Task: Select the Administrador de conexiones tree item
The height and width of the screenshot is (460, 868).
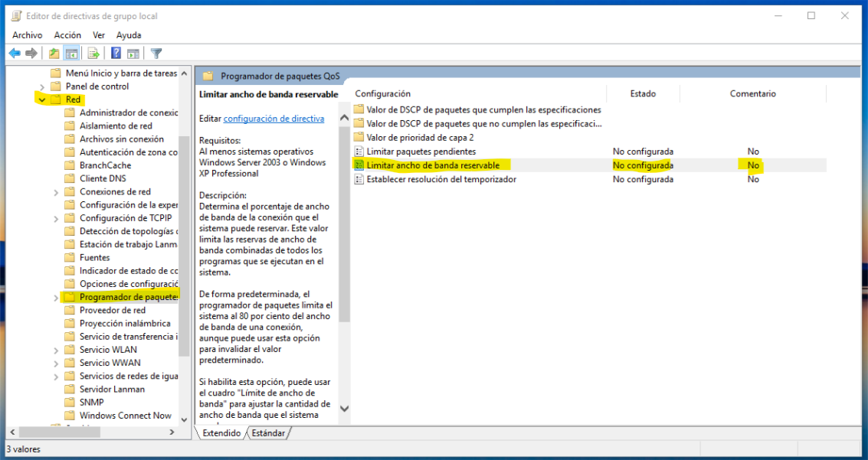Action: point(129,113)
